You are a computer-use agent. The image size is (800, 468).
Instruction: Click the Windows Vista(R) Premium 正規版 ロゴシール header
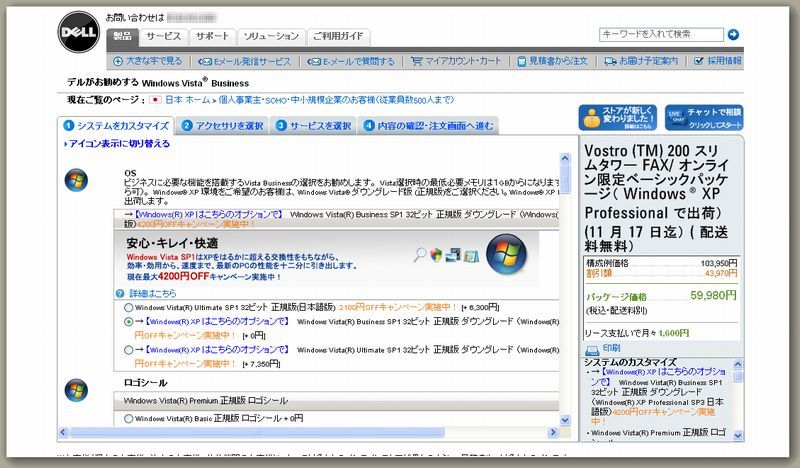pos(336,401)
